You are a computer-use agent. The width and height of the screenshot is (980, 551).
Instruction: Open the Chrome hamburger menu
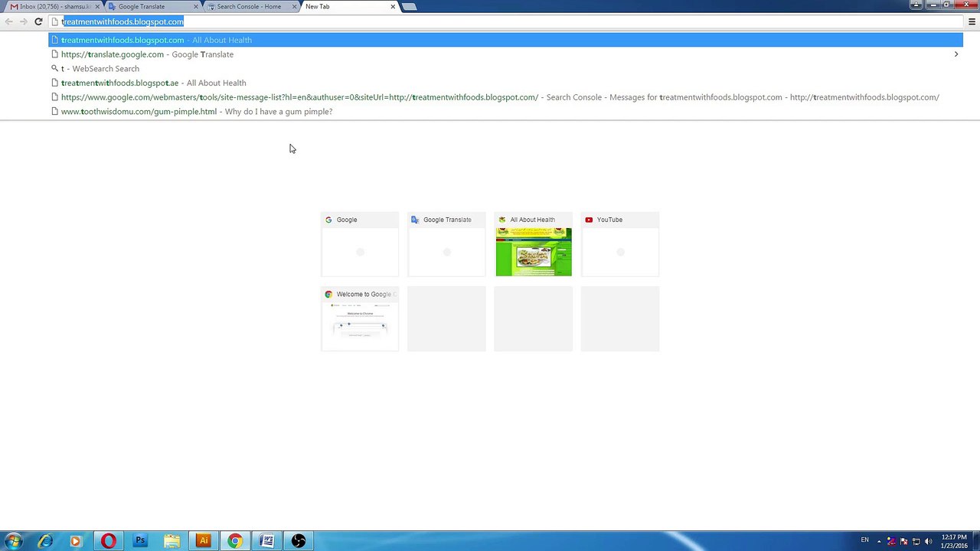coord(972,21)
